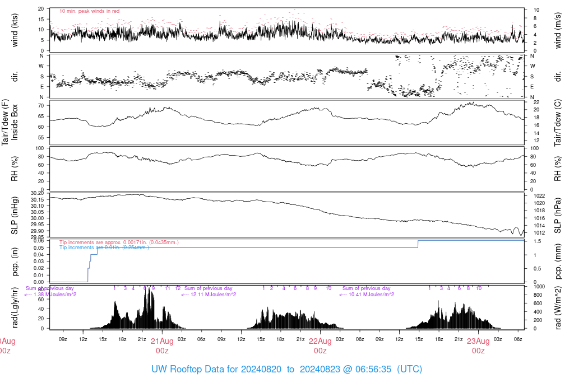The height and width of the screenshot is (392, 574).
Task: Select the 'SLP (inHg)' axis label
Action: coord(15,216)
